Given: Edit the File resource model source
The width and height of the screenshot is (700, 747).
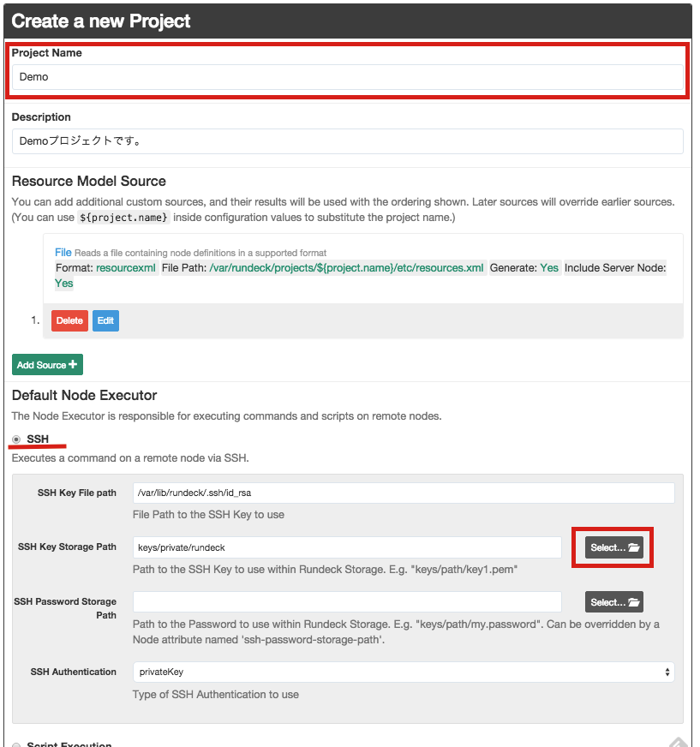Looking at the screenshot, I should click(x=105, y=320).
